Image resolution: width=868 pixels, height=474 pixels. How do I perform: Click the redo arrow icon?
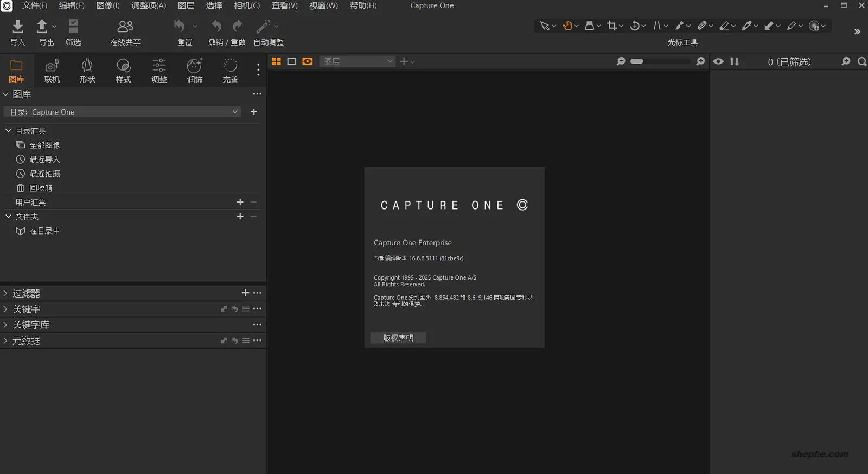pos(237,26)
